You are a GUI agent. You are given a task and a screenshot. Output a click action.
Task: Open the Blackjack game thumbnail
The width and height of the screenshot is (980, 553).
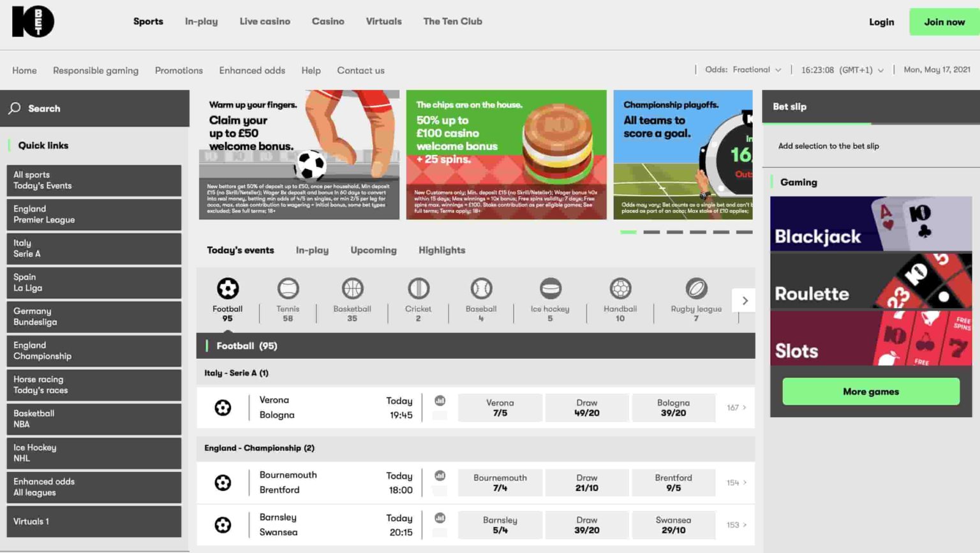(871, 224)
